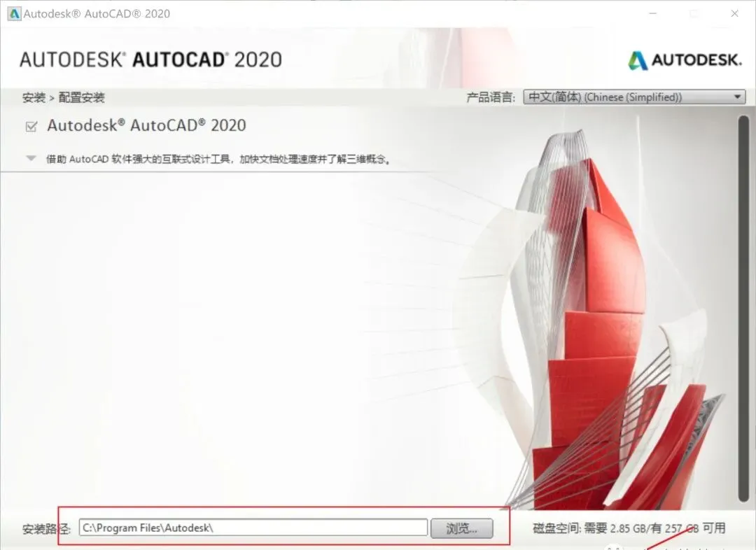Click the 安装路径 label
The height and width of the screenshot is (550, 756).
coord(46,529)
